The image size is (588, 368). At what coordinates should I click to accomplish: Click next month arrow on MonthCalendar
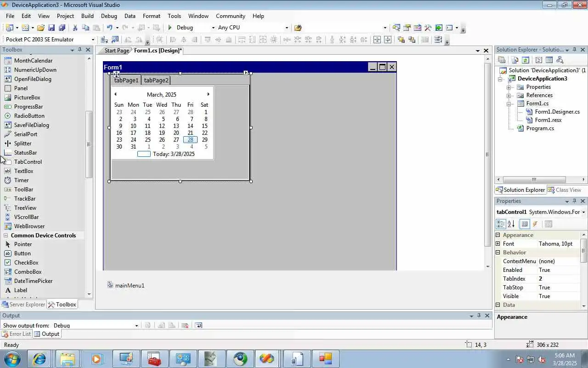[208, 94]
